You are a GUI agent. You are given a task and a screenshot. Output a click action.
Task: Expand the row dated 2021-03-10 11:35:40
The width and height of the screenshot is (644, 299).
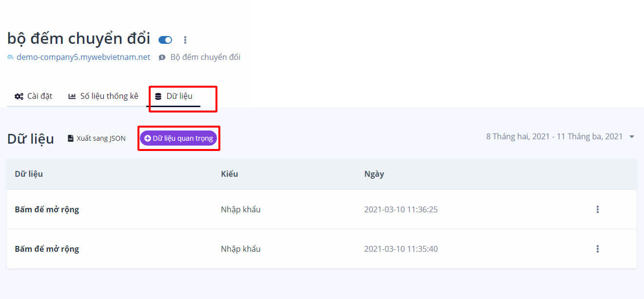coord(47,249)
